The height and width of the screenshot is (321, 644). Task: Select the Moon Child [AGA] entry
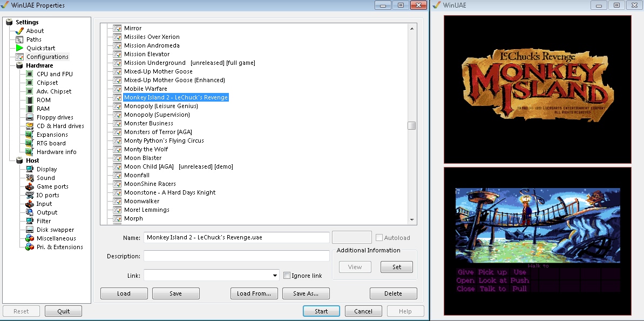[x=178, y=166]
